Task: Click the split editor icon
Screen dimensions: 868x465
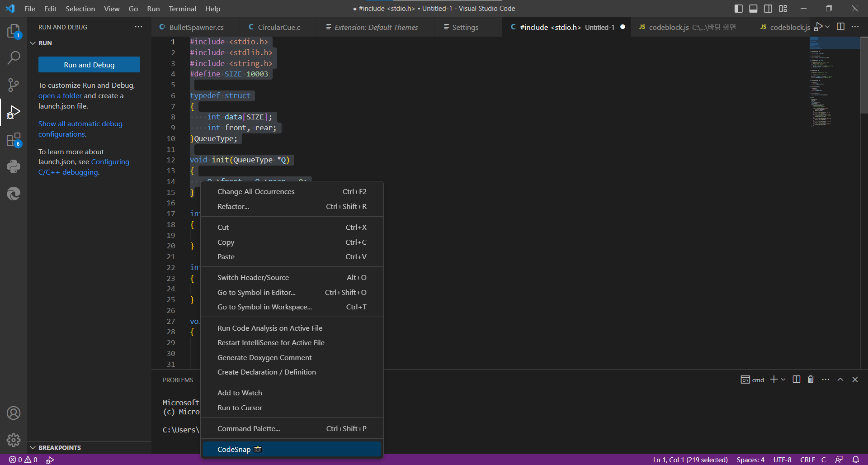Action: coord(841,27)
